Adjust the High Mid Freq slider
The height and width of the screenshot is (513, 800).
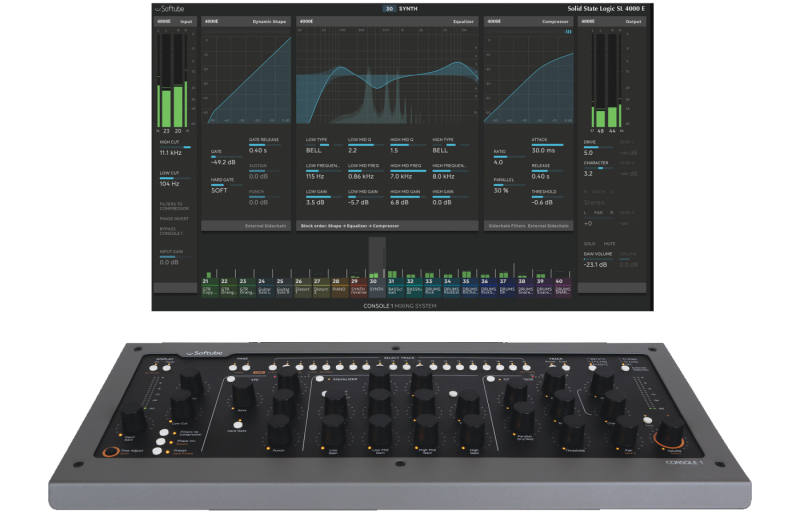point(408,171)
